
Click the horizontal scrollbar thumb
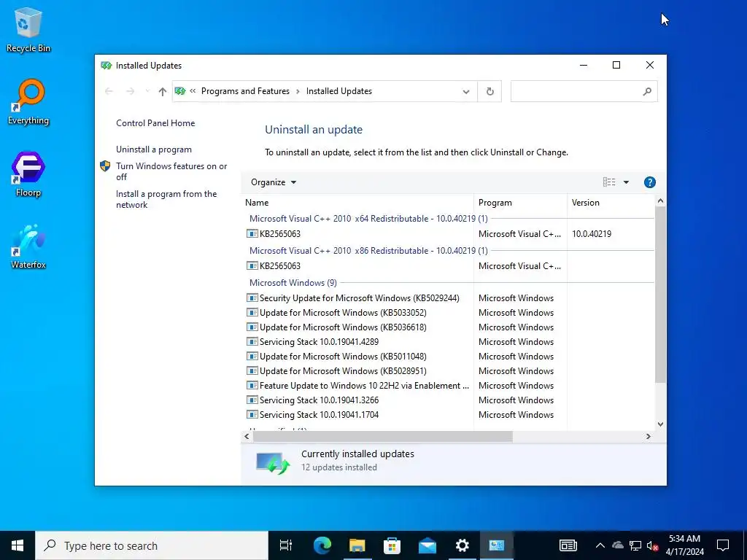pyautogui.click(x=382, y=436)
